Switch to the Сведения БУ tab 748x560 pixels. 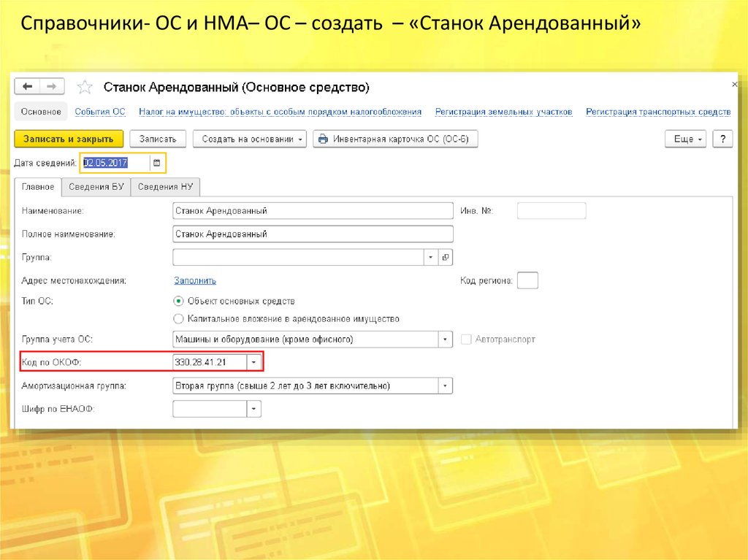[x=96, y=187]
